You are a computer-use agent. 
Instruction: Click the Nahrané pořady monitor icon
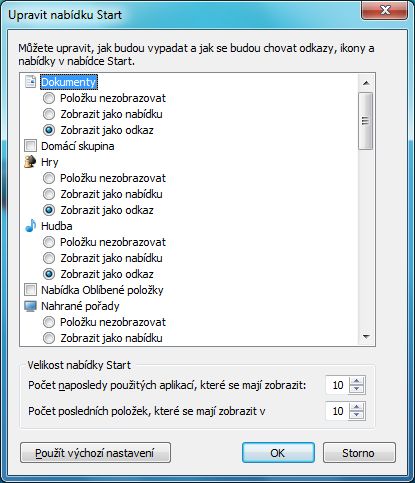[x=30, y=306]
